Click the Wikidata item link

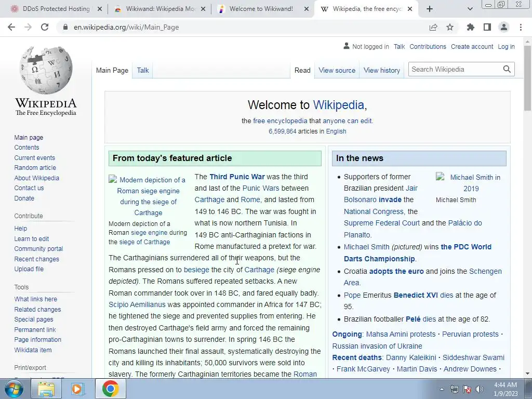click(33, 350)
